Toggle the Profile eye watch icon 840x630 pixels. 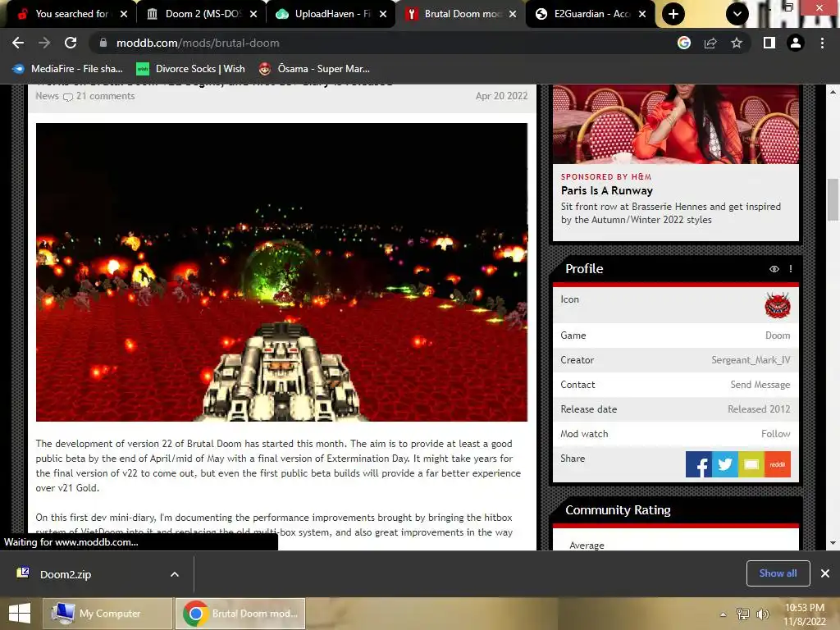pos(774,269)
